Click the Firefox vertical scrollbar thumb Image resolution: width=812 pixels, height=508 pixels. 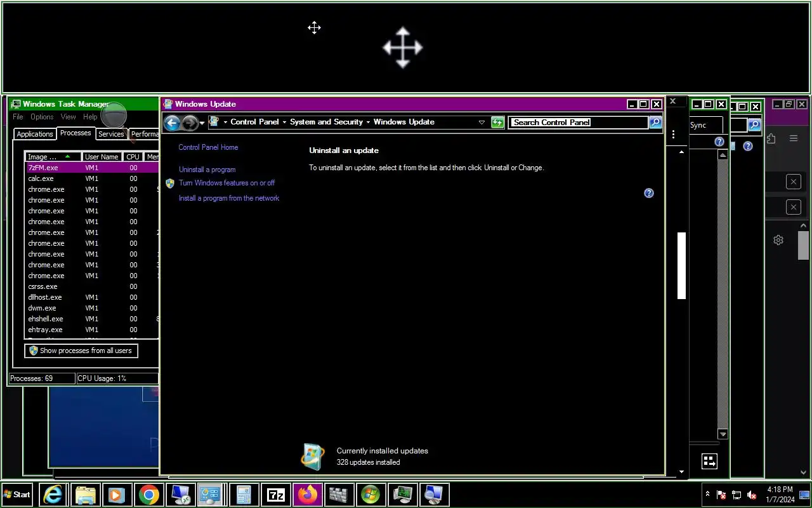(x=803, y=245)
